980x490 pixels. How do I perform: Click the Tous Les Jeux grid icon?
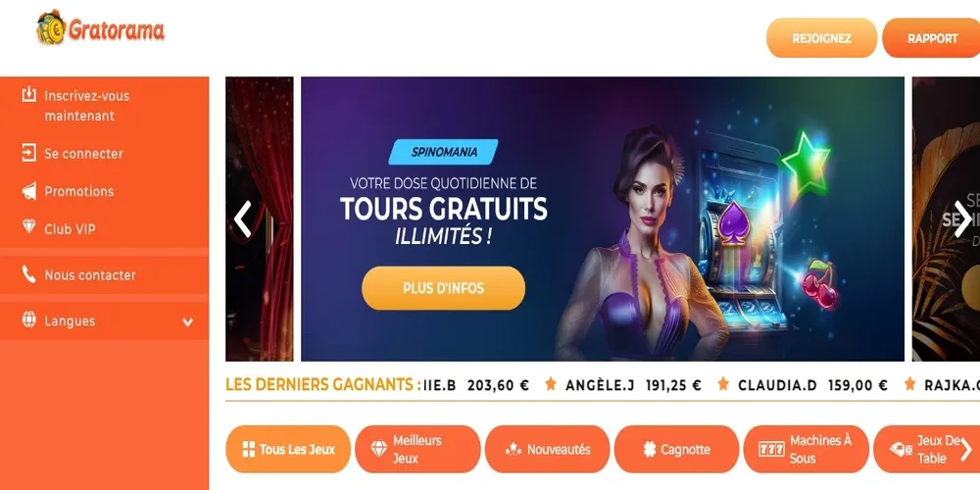click(x=248, y=449)
